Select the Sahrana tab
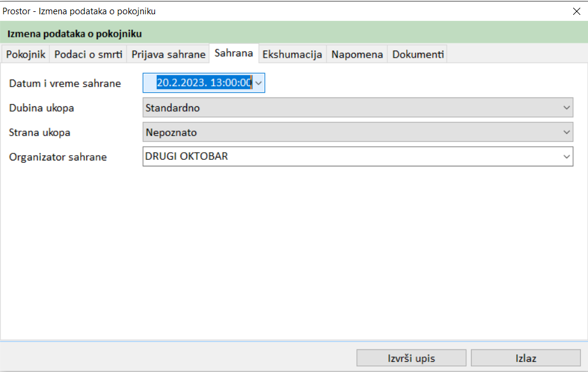588x372 pixels. (234, 53)
